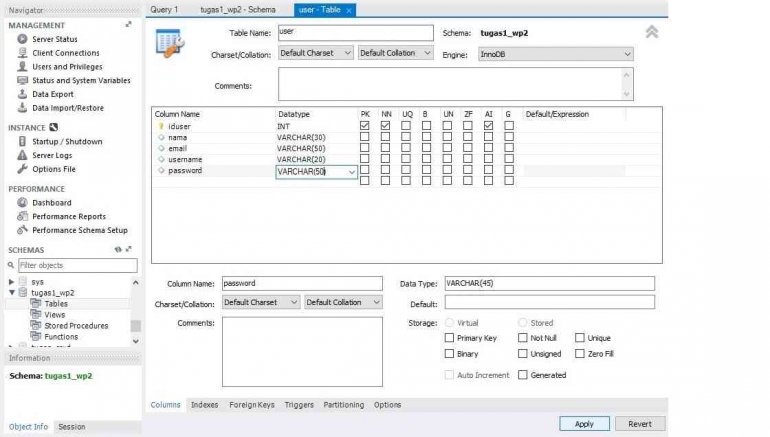Open password datatype VARCHAR dropdown arrow
The image size is (770, 437).
pos(352,172)
